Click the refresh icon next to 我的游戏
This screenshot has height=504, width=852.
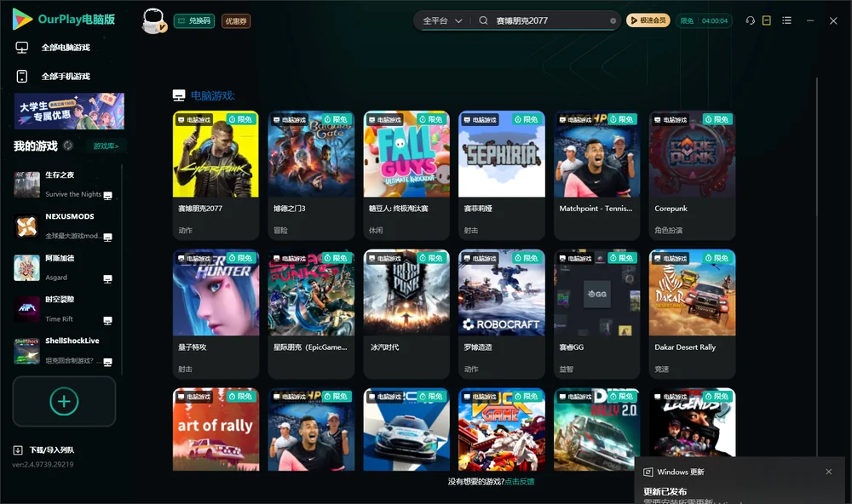click(68, 146)
